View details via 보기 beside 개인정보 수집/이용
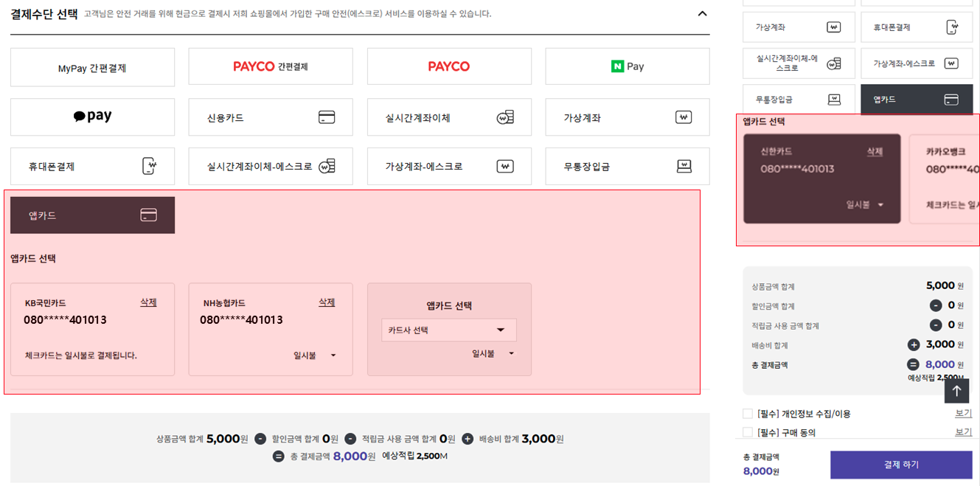The width and height of the screenshot is (980, 486). (x=964, y=413)
